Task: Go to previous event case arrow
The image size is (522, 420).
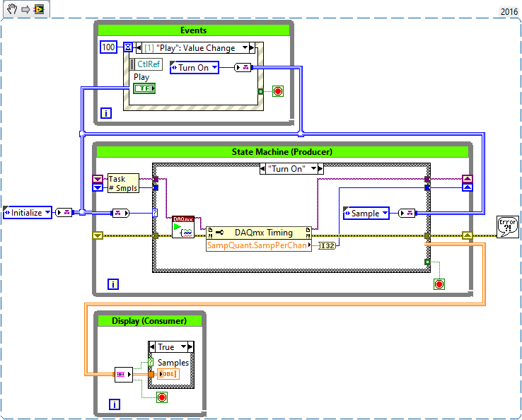Action: [139, 48]
